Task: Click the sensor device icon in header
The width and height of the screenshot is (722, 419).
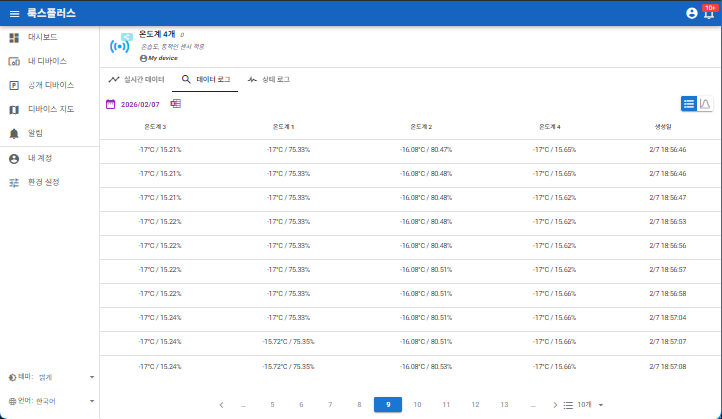Action: click(x=119, y=46)
